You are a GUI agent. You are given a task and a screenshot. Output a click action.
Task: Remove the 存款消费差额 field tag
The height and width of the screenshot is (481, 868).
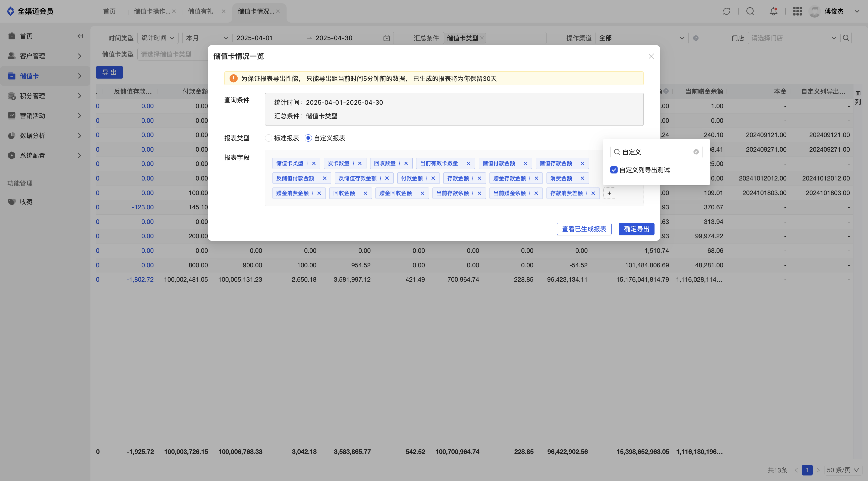tap(593, 193)
